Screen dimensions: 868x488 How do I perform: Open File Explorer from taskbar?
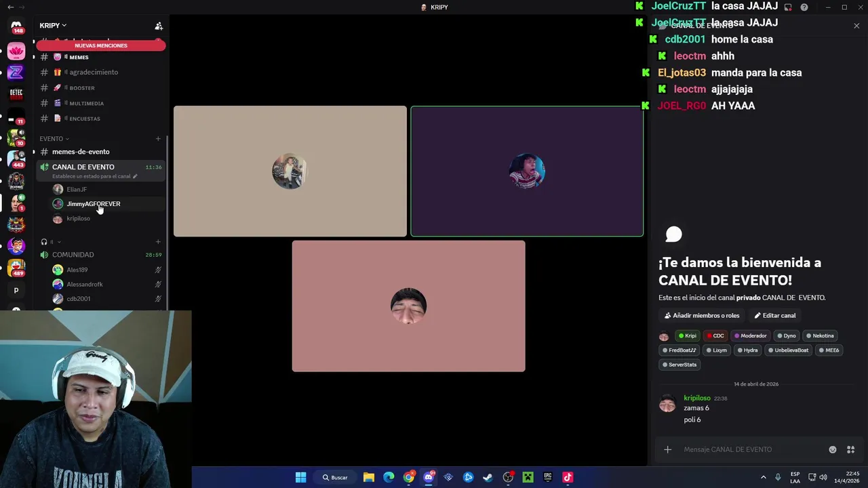(x=368, y=477)
